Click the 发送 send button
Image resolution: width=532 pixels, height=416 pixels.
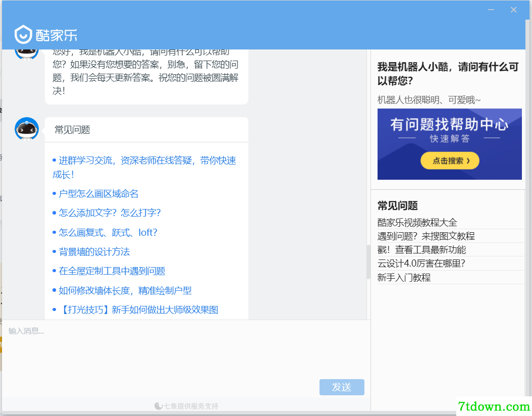click(x=342, y=387)
